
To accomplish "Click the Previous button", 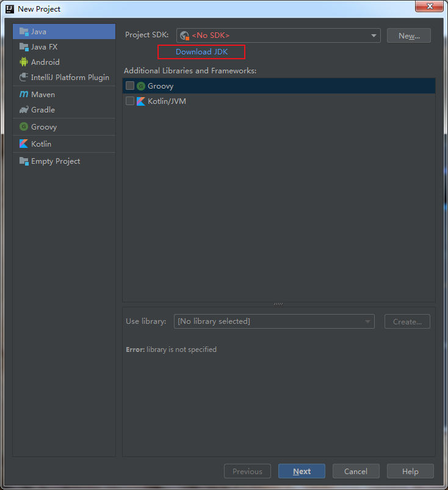I will pos(247,471).
